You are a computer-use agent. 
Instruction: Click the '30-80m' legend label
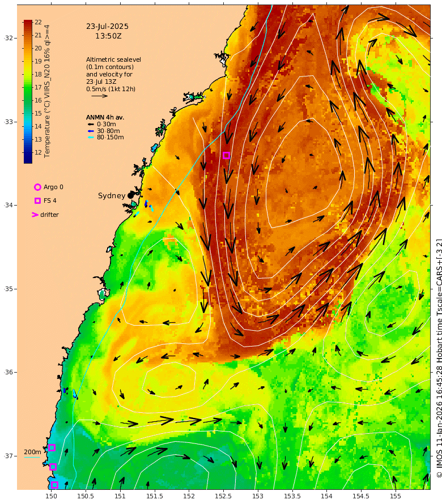click(108, 131)
